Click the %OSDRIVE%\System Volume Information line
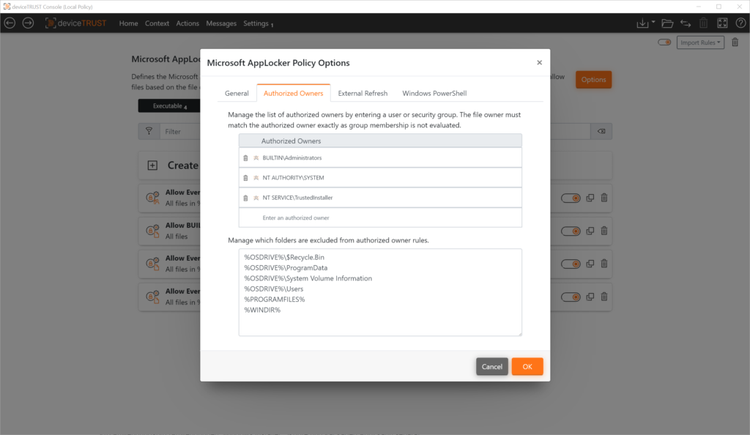Image resolution: width=750 pixels, height=435 pixels. (x=308, y=279)
